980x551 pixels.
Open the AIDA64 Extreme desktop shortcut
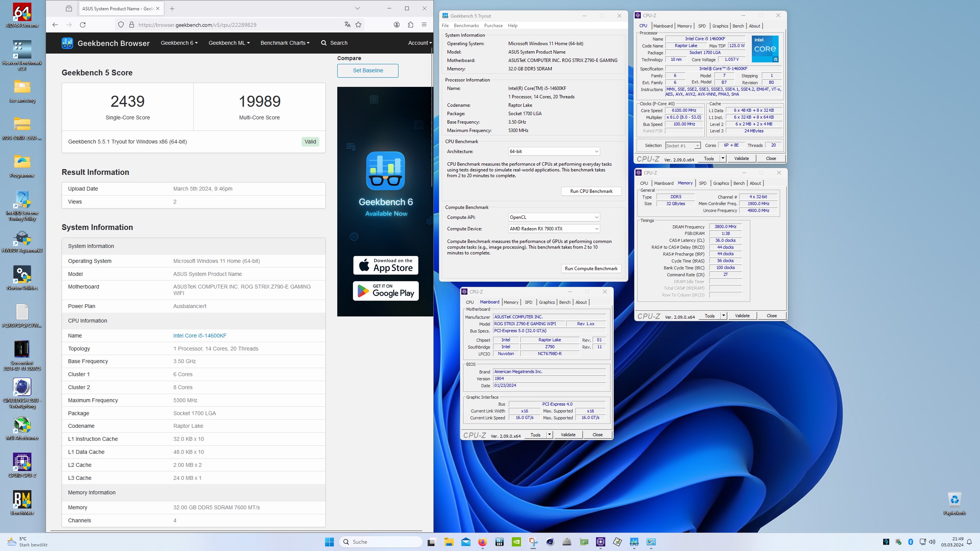coord(22,16)
